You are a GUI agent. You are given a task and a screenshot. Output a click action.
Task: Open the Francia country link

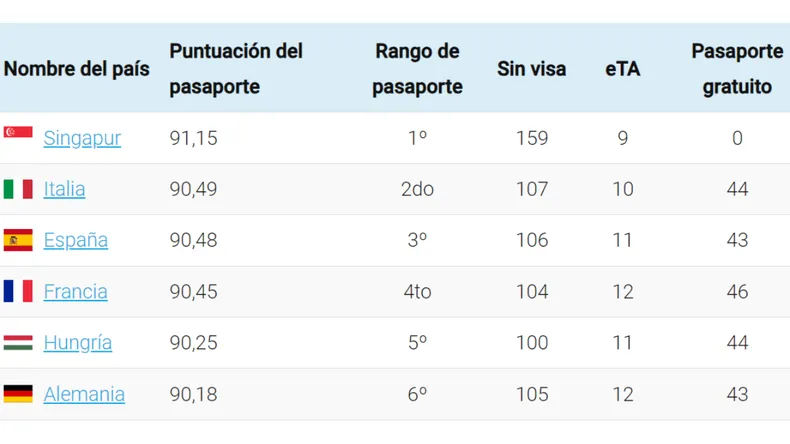click(76, 292)
